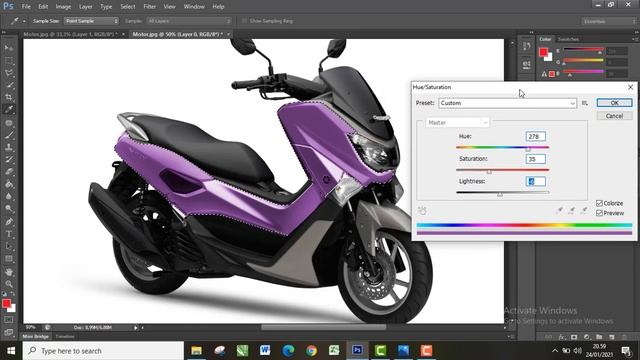Open the status bar info arrow menu
The width and height of the screenshot is (640, 360).
136,327
